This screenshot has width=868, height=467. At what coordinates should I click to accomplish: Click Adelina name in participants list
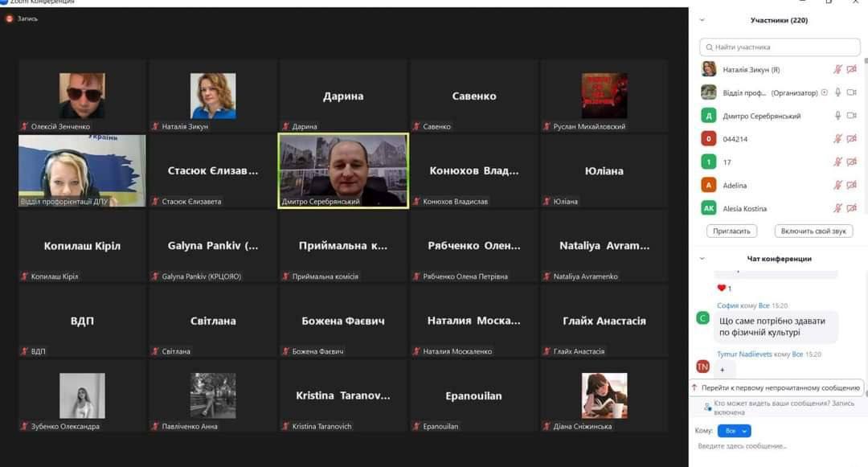point(735,186)
